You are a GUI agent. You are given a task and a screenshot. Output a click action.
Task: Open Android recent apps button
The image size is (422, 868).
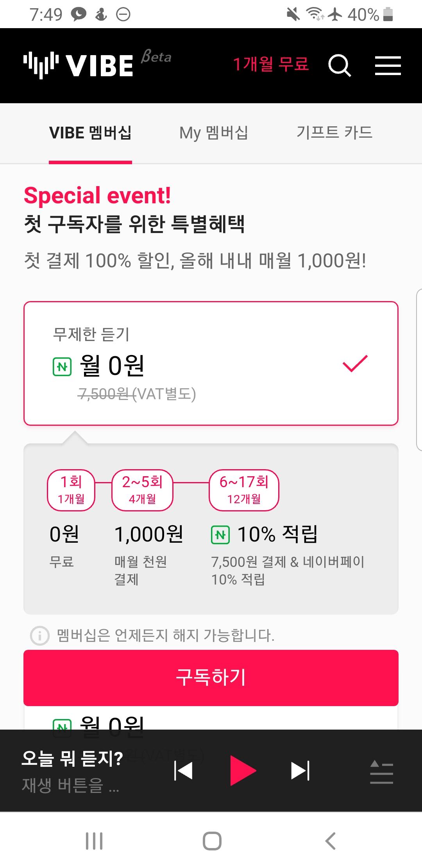[94, 841]
